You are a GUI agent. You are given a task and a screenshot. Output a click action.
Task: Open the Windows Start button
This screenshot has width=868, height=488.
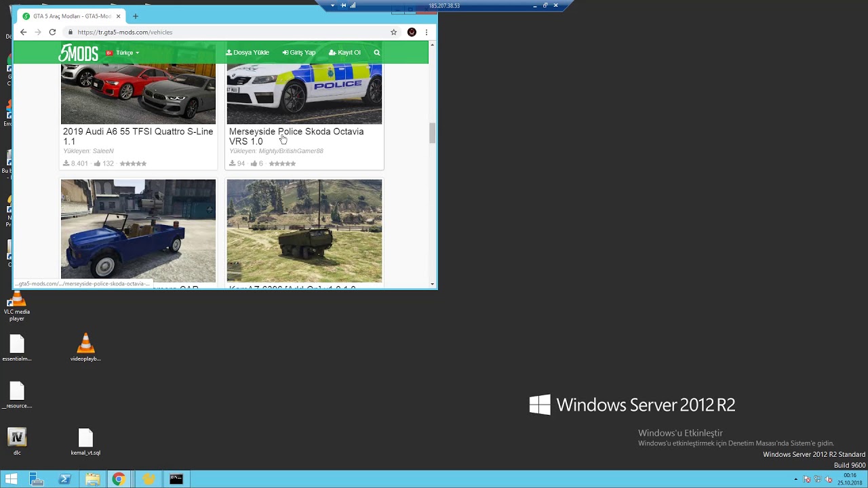11,479
